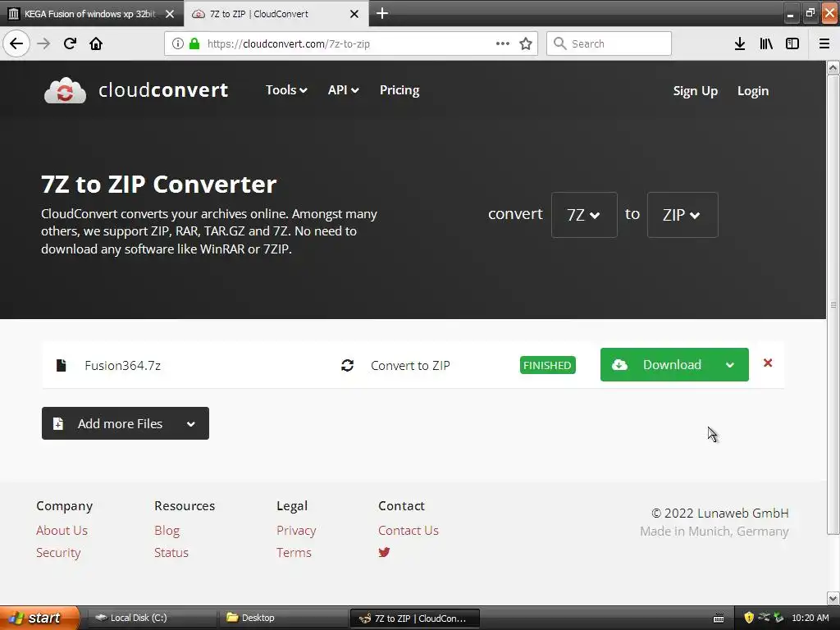
Task: Switch to Desktop taskbar window
Action: [x=282, y=618]
